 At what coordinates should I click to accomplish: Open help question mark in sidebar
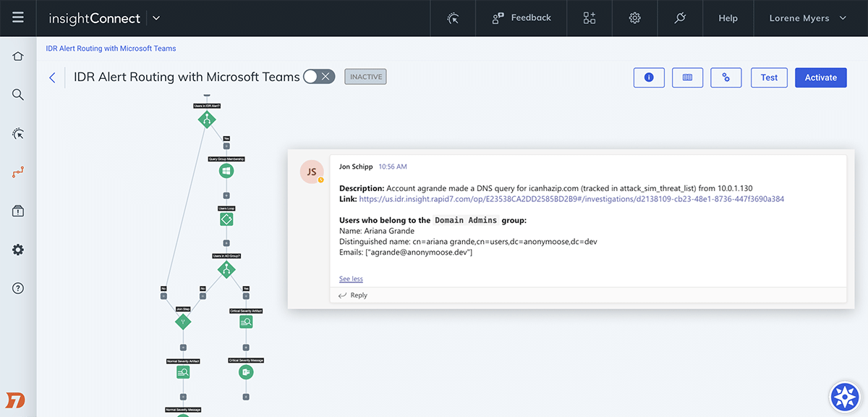click(18, 288)
